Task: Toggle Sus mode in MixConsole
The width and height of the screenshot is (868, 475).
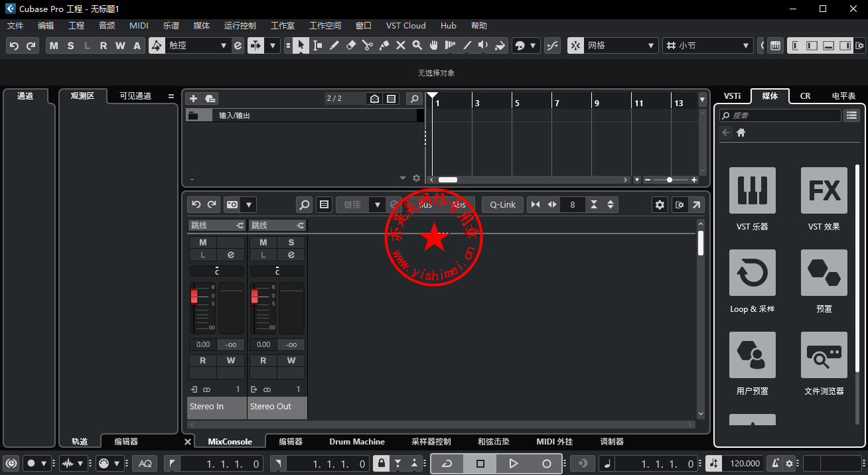Action: (426, 205)
